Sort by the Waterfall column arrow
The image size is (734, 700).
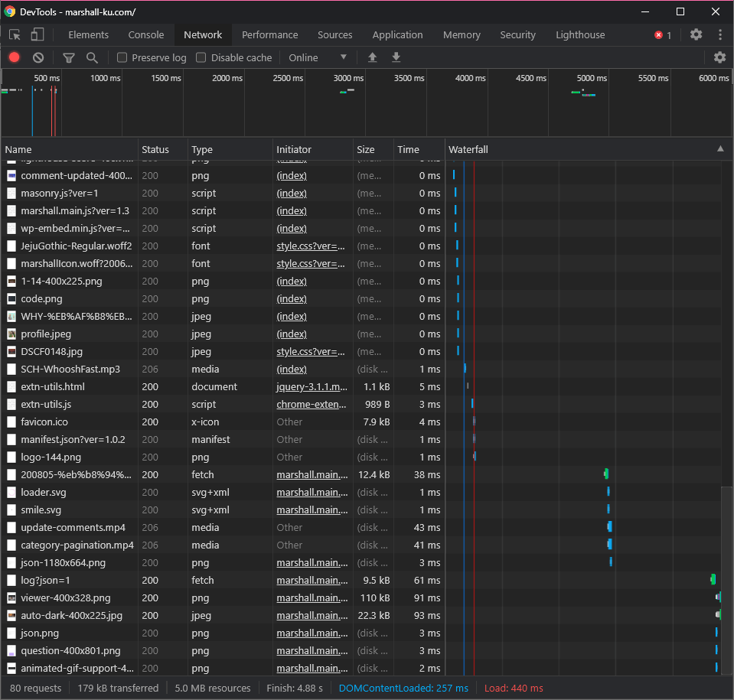pos(719,149)
